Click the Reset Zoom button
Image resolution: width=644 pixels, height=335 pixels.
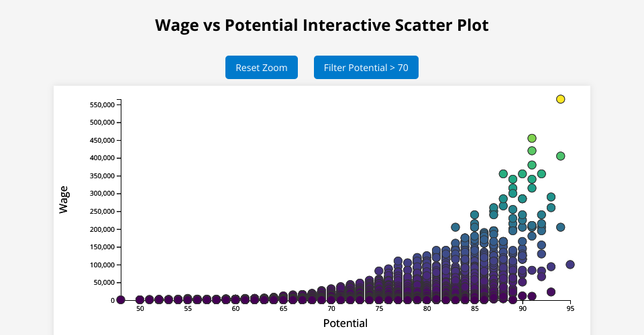click(262, 68)
